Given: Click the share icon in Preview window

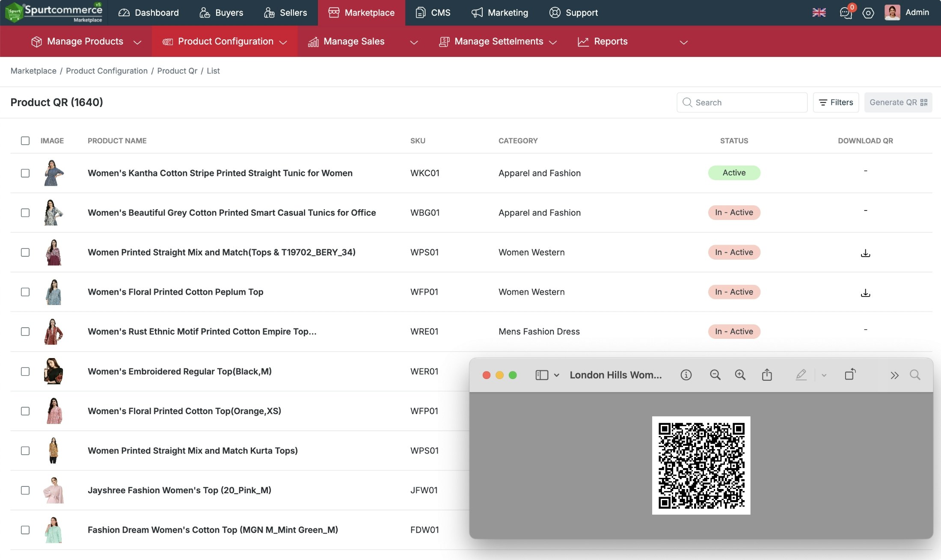Looking at the screenshot, I should tap(767, 375).
